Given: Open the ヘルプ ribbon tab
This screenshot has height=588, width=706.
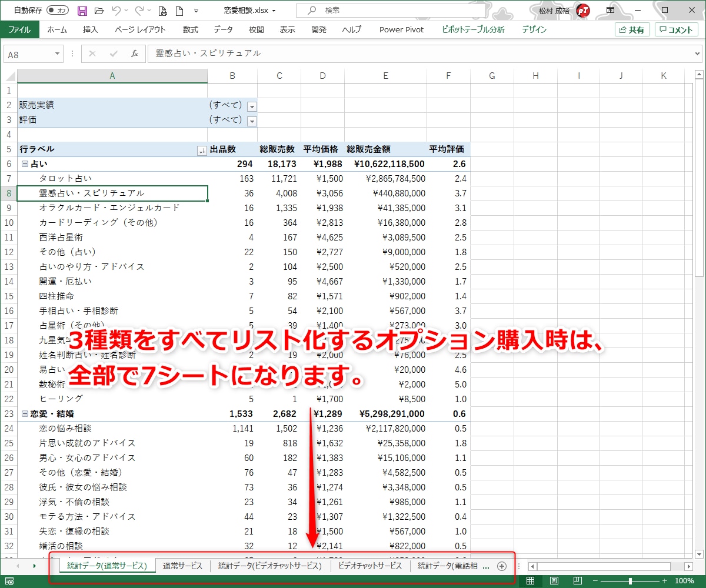Looking at the screenshot, I should (352, 29).
